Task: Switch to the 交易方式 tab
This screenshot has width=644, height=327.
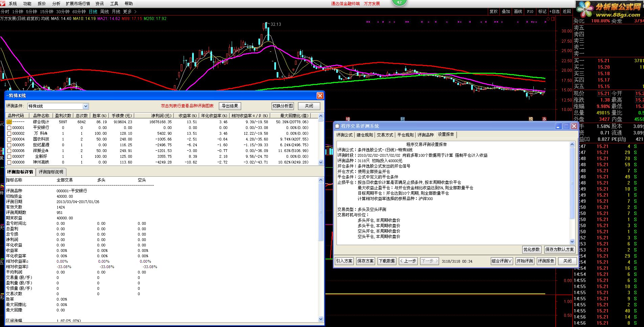Action: click(x=385, y=135)
